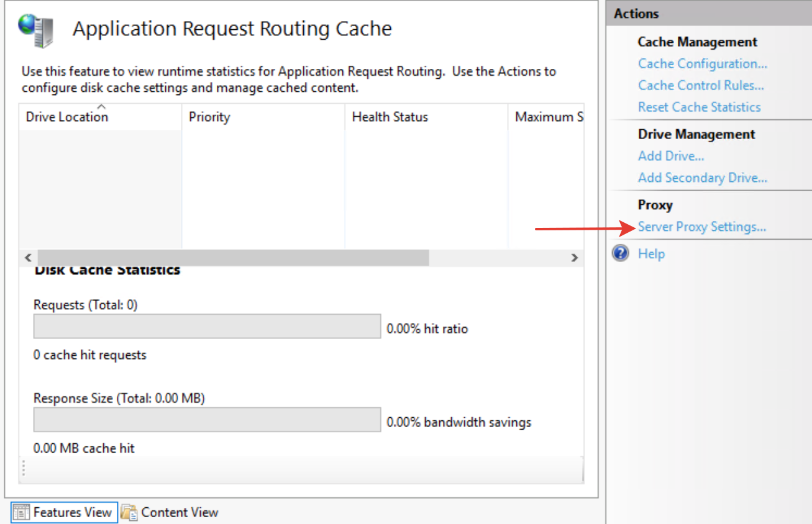The image size is (812, 524).
Task: Click the Response Size bandwidth progress bar
Action: tap(207, 420)
